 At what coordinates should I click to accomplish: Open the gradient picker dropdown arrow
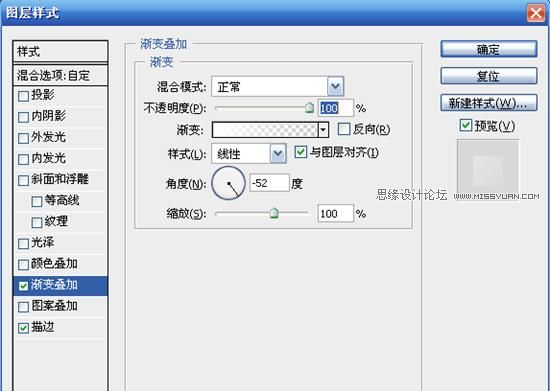323,130
